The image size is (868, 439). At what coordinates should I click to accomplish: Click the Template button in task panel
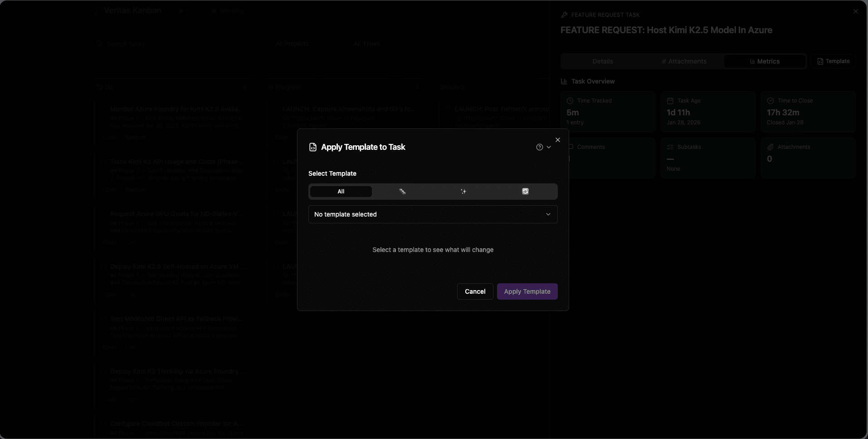(833, 61)
